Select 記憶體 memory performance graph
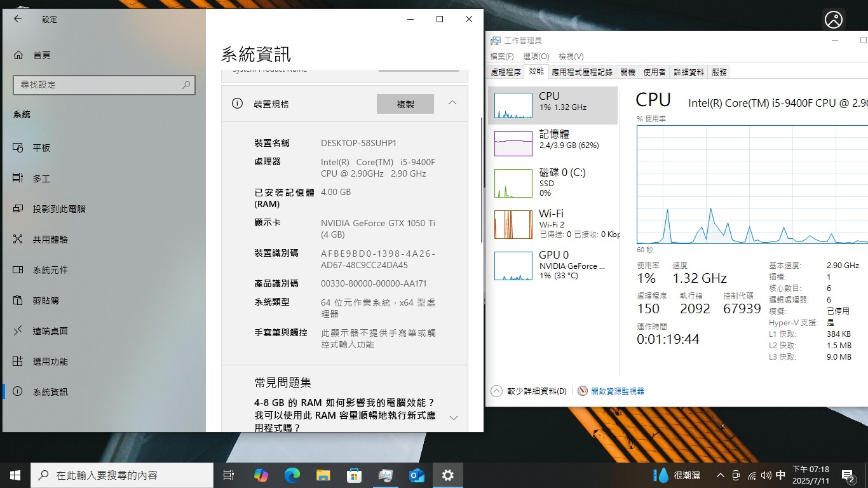Viewport: 868px width, 488px height. pyautogui.click(x=554, y=143)
